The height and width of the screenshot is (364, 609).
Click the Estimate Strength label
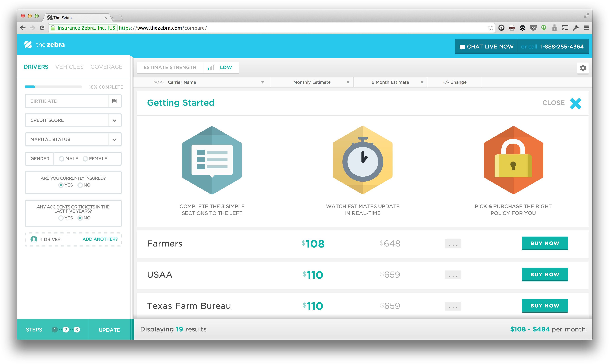click(x=170, y=67)
